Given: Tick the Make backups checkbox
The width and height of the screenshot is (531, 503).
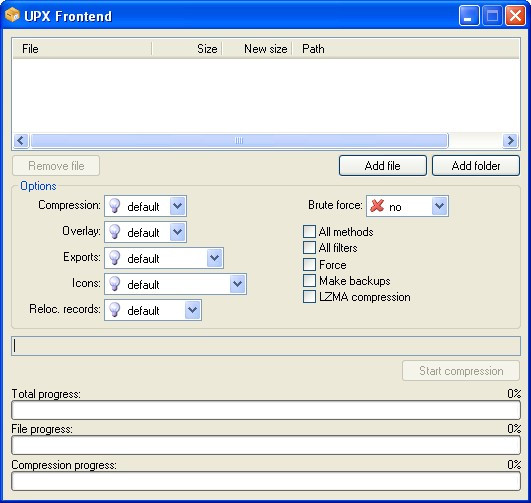Looking at the screenshot, I should click(309, 280).
